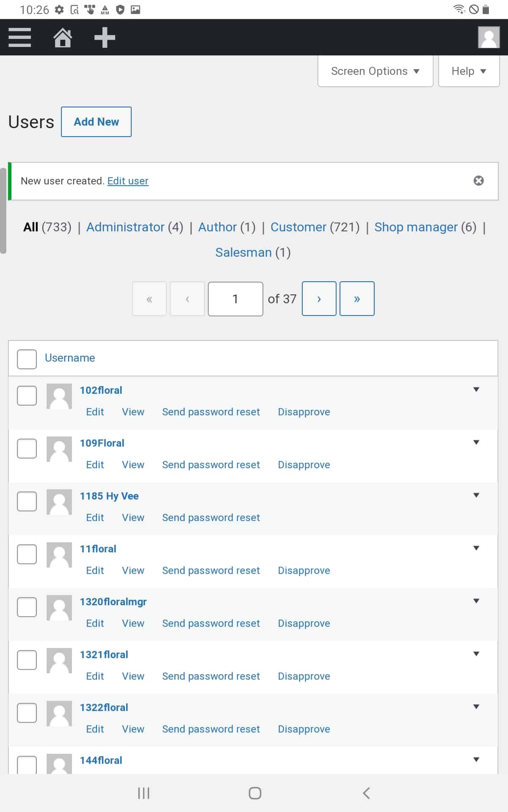Click 1320floralmgr user avatar
508x812 pixels.
point(59,608)
